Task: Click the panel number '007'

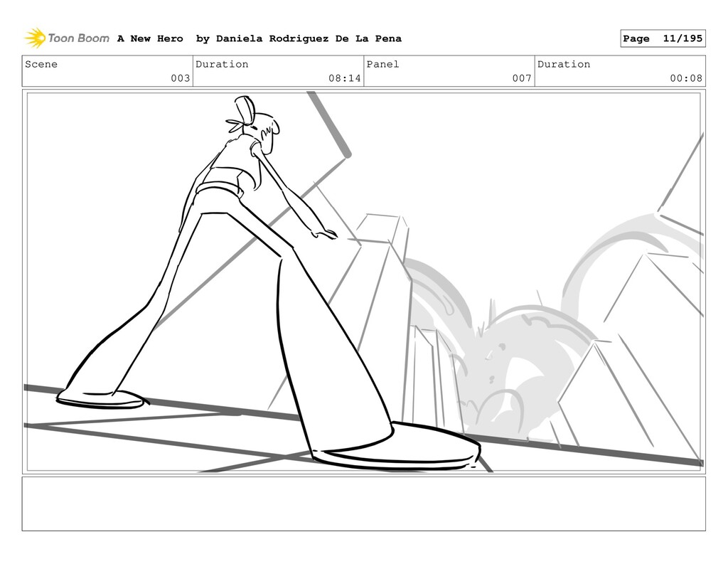Action: pos(522,78)
